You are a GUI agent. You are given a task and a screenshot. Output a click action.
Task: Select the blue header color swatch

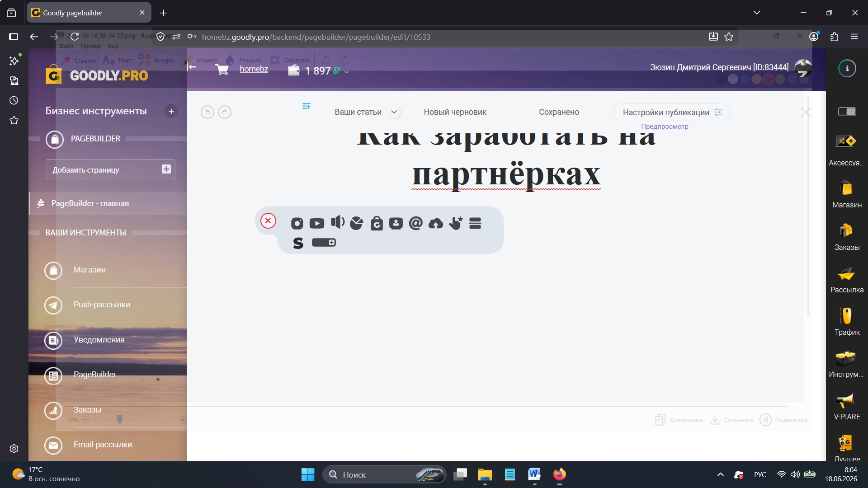click(x=745, y=79)
